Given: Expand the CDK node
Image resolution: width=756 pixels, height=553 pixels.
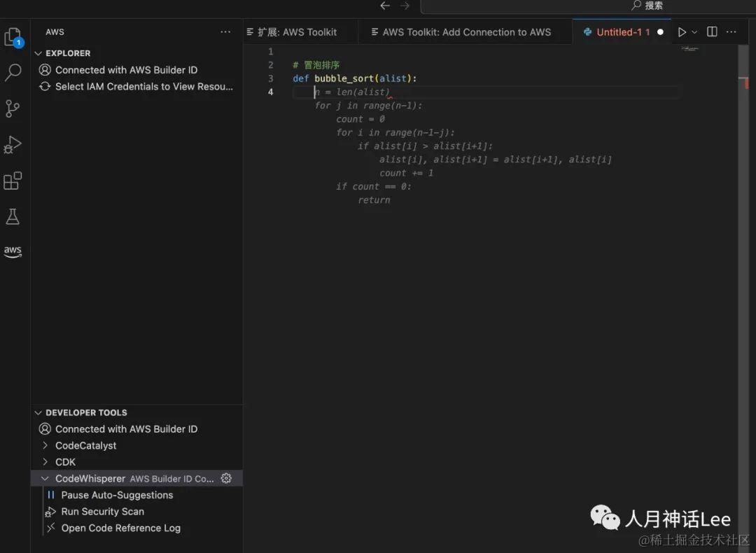Looking at the screenshot, I should click(x=45, y=462).
